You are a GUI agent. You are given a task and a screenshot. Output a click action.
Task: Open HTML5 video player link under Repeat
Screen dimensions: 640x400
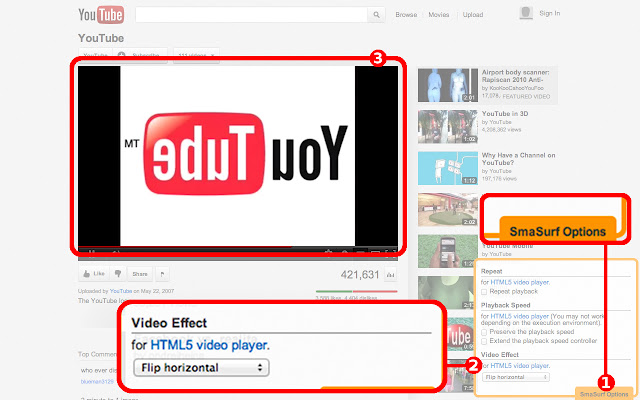[520, 282]
